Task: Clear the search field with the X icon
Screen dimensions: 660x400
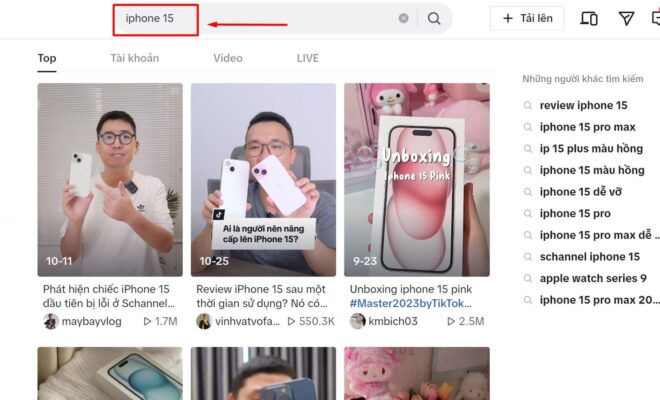Action: (403, 18)
